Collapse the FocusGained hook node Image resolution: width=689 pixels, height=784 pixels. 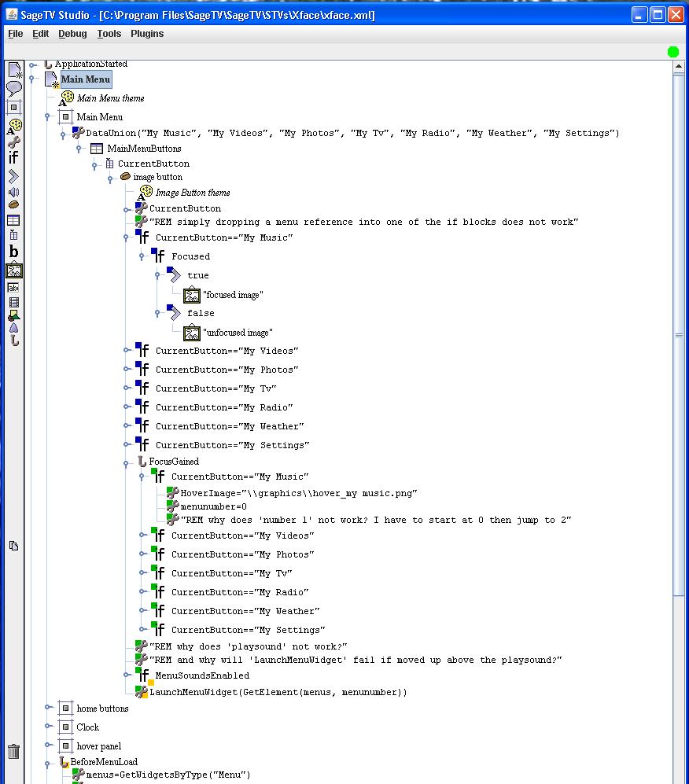(127, 464)
